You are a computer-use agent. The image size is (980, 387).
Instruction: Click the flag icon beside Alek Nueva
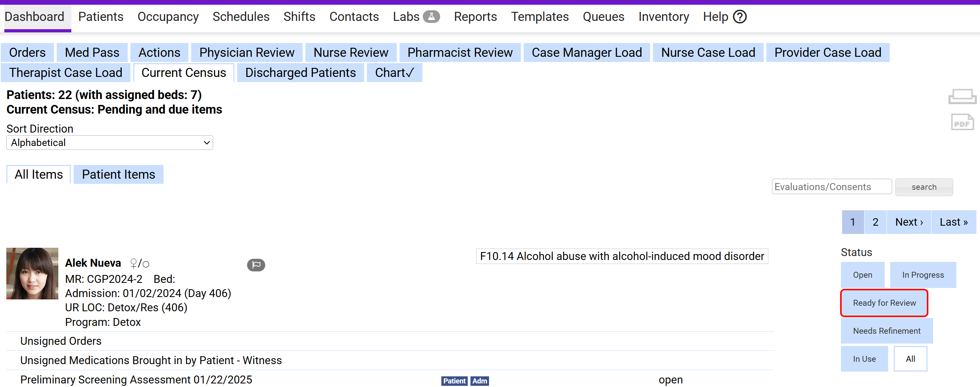[x=256, y=265]
